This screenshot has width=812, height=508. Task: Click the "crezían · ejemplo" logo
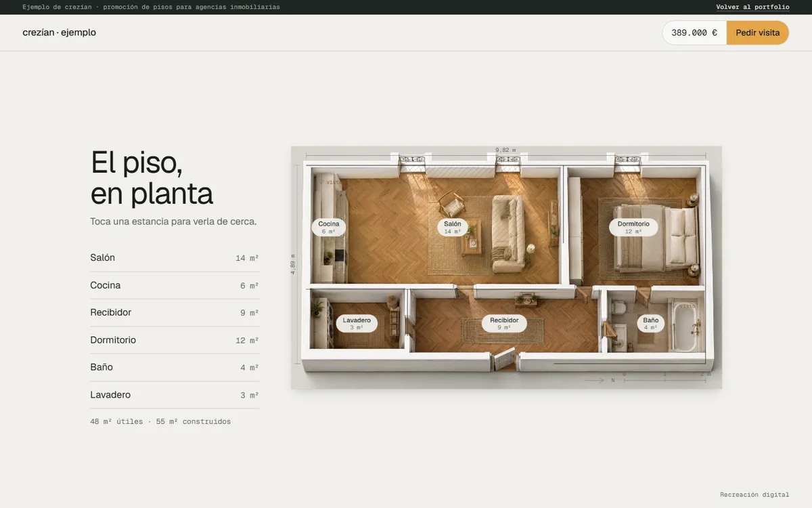point(60,33)
